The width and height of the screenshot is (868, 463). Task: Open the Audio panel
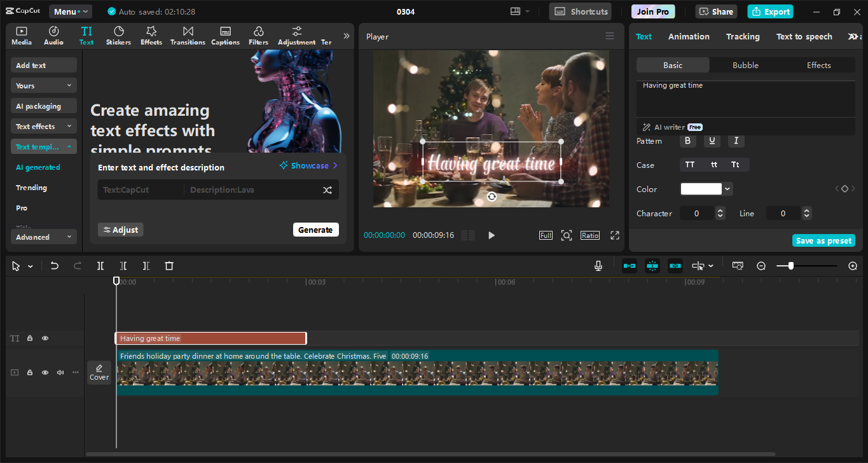tap(53, 36)
